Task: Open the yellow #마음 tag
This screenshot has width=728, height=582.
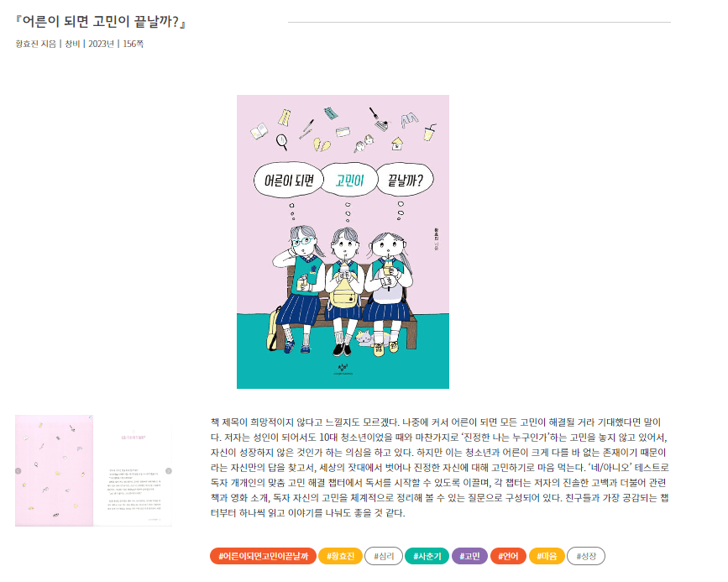Action: (547, 556)
